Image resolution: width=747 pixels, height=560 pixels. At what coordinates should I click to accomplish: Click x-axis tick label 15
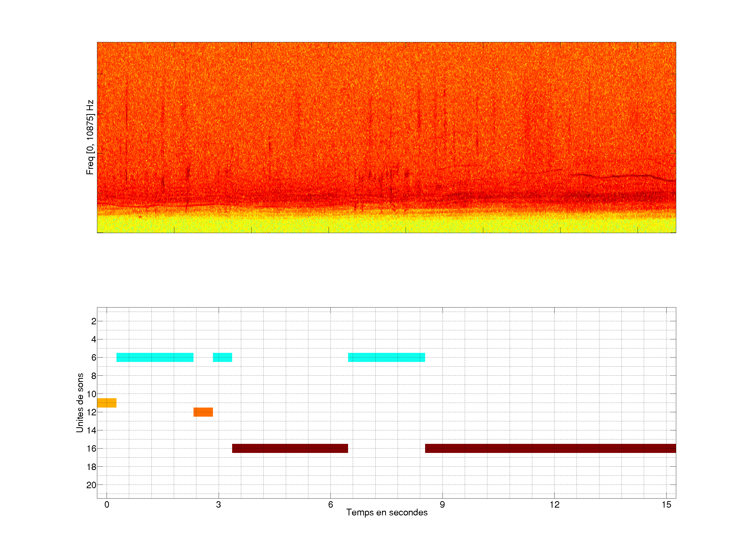tap(666, 505)
